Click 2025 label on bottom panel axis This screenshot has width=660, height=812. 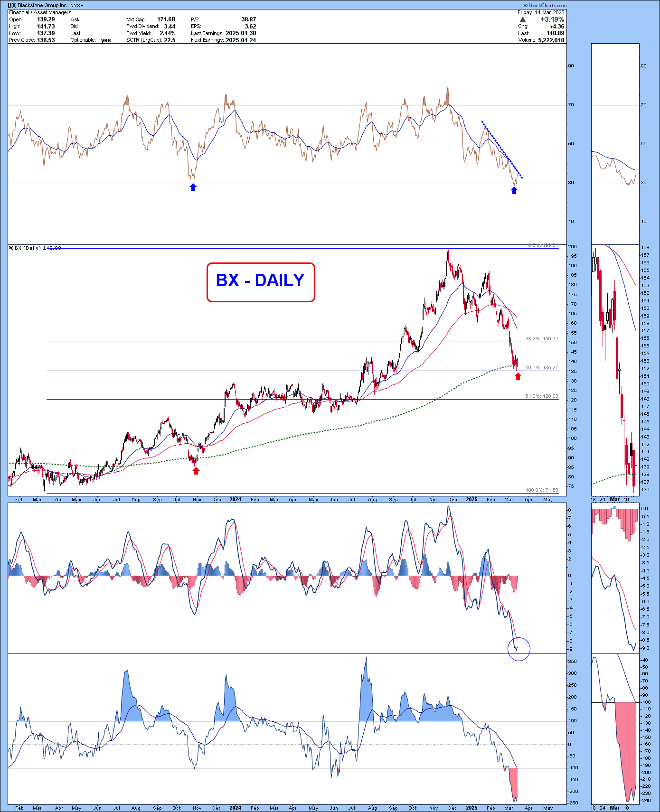click(x=471, y=808)
